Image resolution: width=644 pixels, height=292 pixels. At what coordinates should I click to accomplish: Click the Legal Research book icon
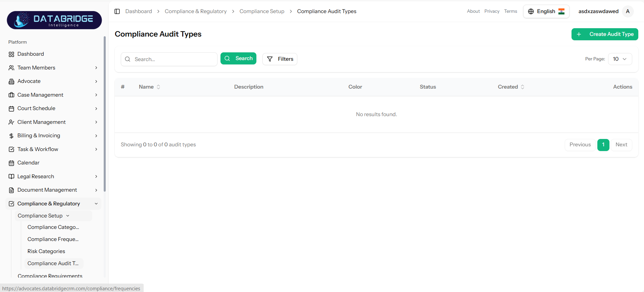11,177
